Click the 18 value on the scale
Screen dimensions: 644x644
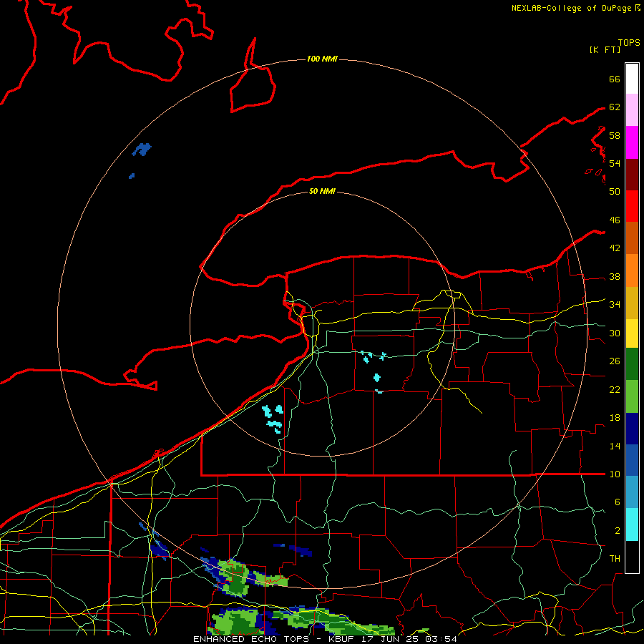click(x=615, y=418)
